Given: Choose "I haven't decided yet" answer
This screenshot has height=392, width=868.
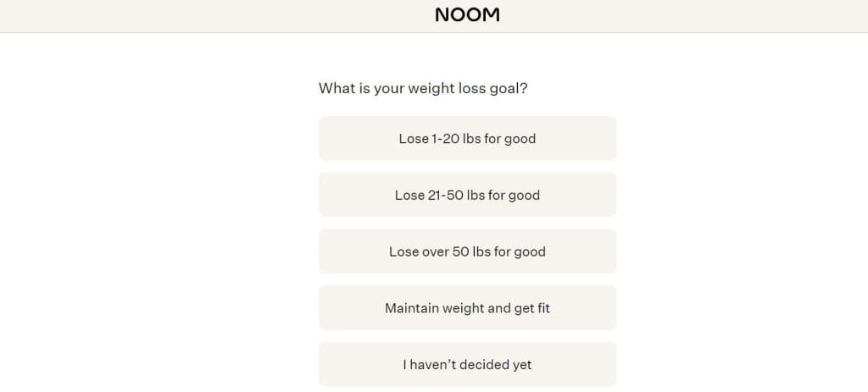Looking at the screenshot, I should pyautogui.click(x=467, y=365).
